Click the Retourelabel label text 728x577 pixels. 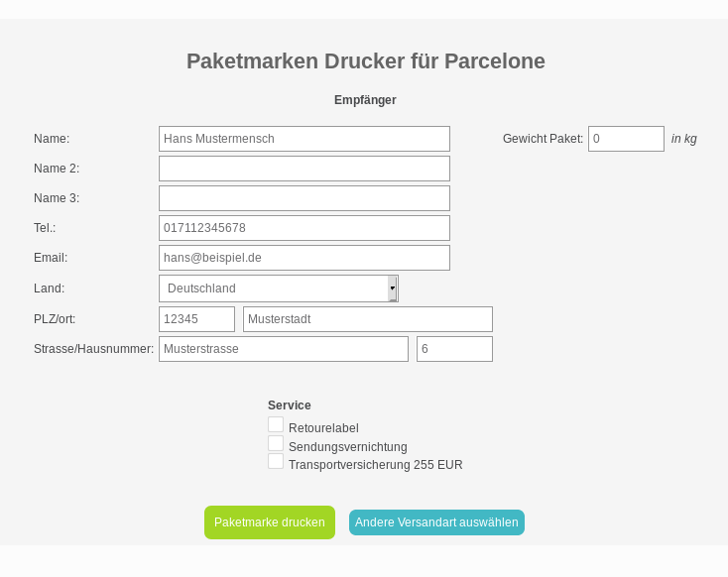click(323, 428)
